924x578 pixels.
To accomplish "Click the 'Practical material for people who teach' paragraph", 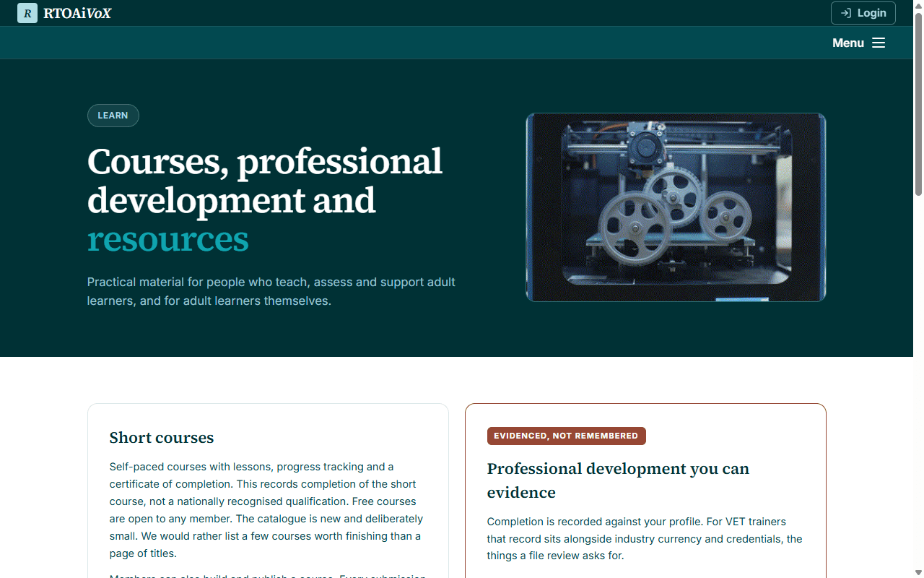I will click(x=271, y=291).
